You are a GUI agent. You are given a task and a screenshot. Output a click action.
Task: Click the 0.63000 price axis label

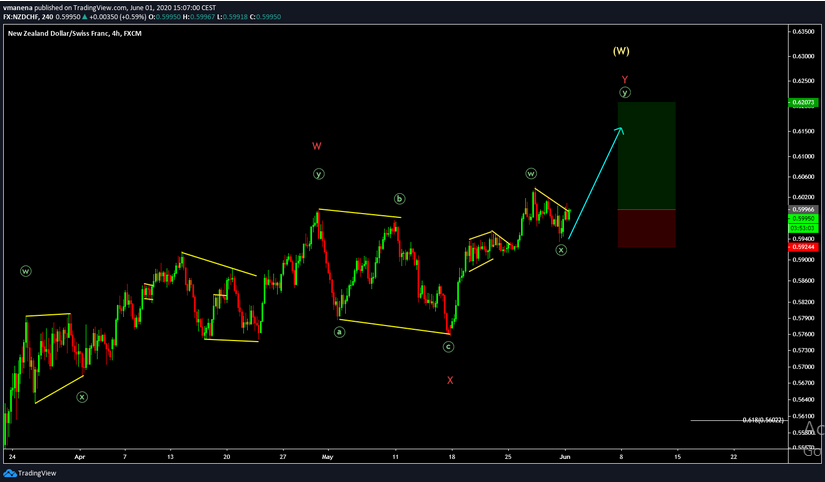pyautogui.click(x=803, y=56)
